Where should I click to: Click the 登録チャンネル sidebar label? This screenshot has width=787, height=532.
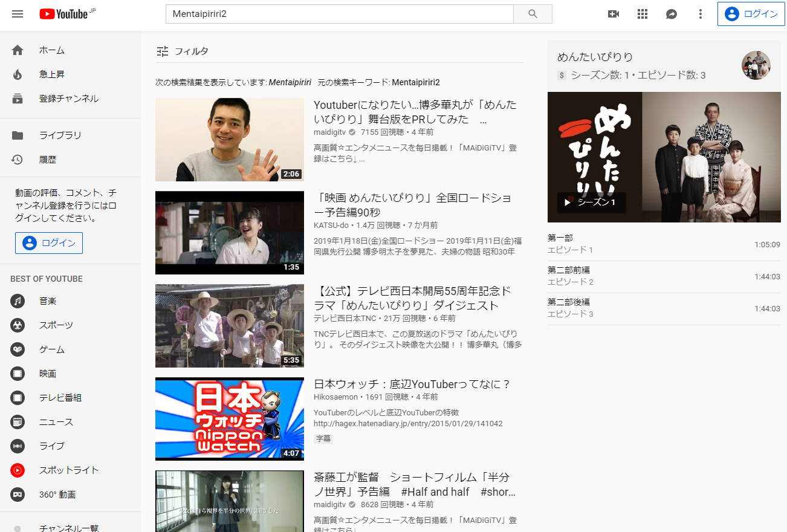coord(69,99)
